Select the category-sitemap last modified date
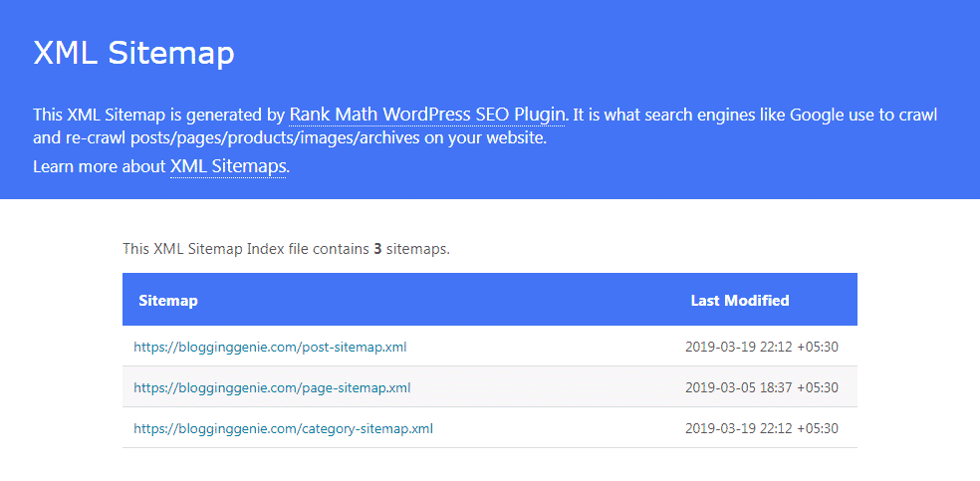The height and width of the screenshot is (481, 980). point(761,429)
